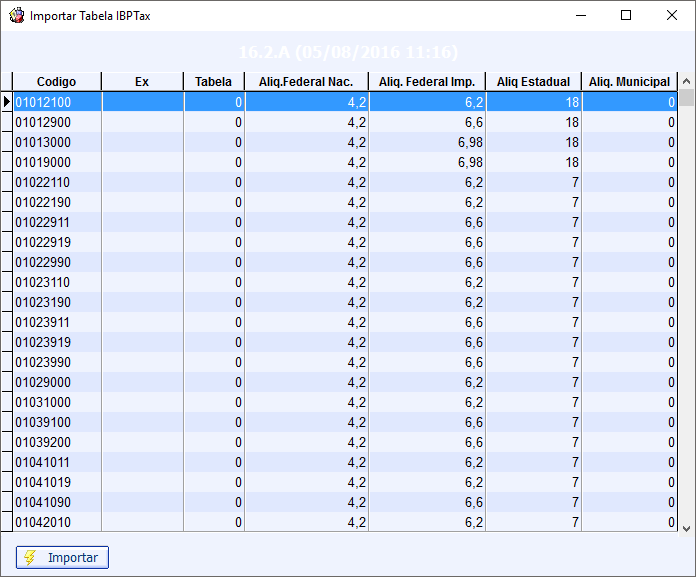Click the empty Ex cell in row 01022990
The image size is (696, 577).
point(142,262)
